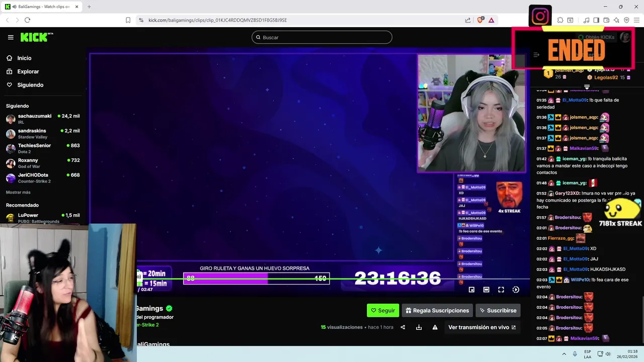Open Roxanny channel

coord(43,163)
